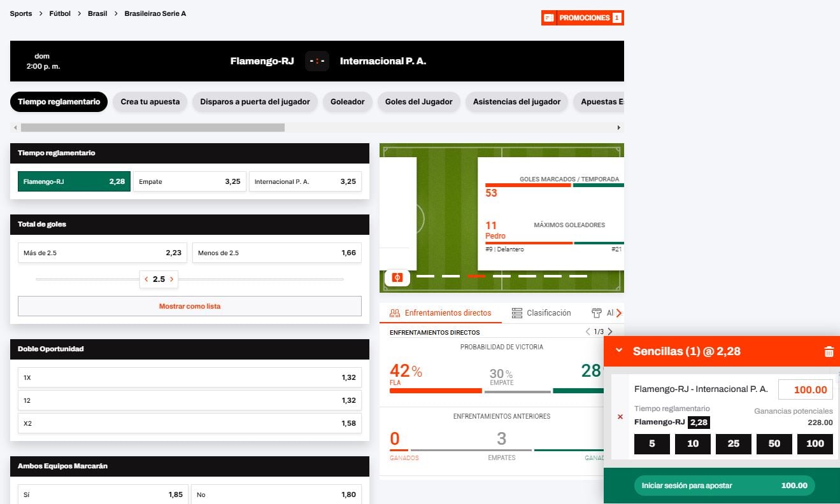Open lineups via the jersey icon
The height and width of the screenshot is (504, 840).
point(597,312)
